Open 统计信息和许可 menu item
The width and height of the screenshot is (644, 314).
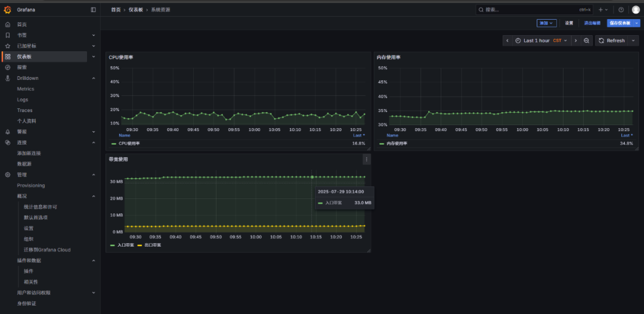coord(41,207)
